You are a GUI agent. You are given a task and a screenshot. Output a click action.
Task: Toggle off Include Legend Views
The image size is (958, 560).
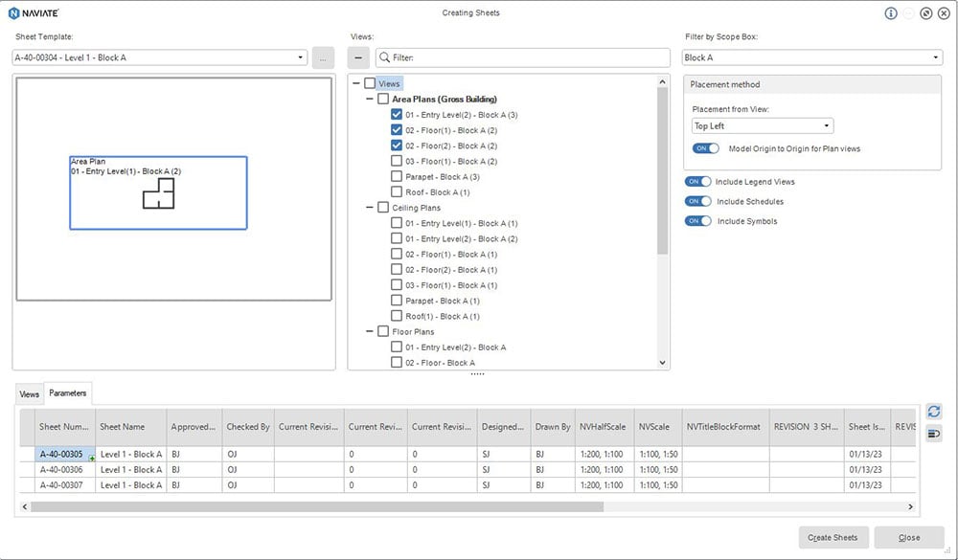(699, 182)
